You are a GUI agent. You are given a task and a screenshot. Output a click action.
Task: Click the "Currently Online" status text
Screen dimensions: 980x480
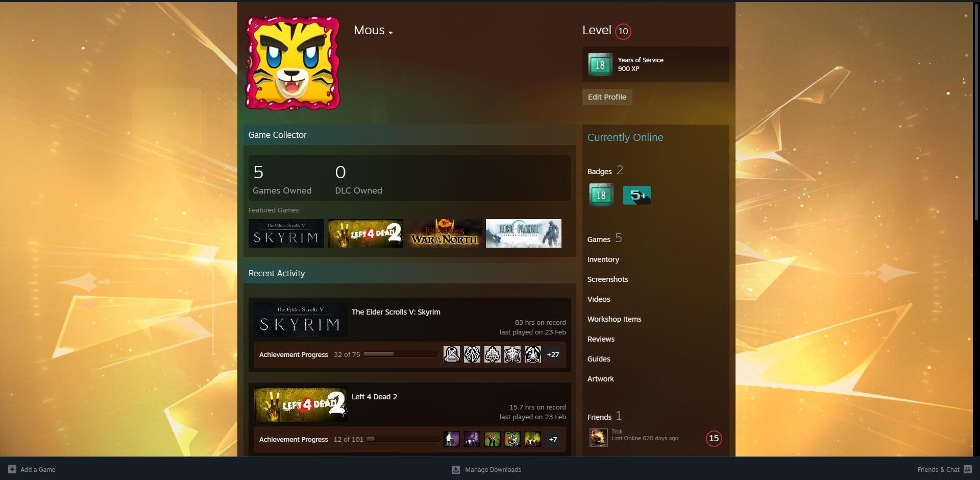click(x=625, y=137)
